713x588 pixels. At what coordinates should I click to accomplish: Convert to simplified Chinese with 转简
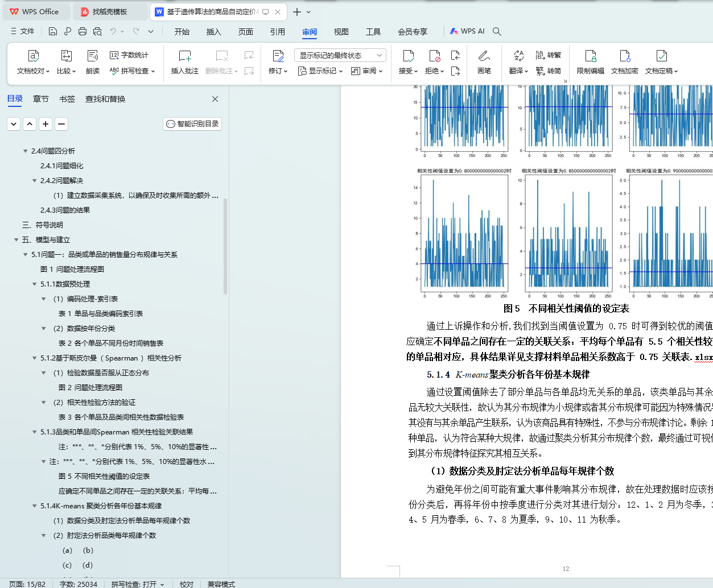tap(549, 71)
